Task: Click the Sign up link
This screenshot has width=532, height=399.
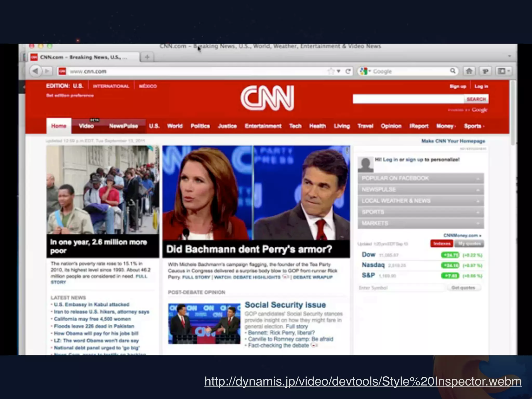Action: 458,87
